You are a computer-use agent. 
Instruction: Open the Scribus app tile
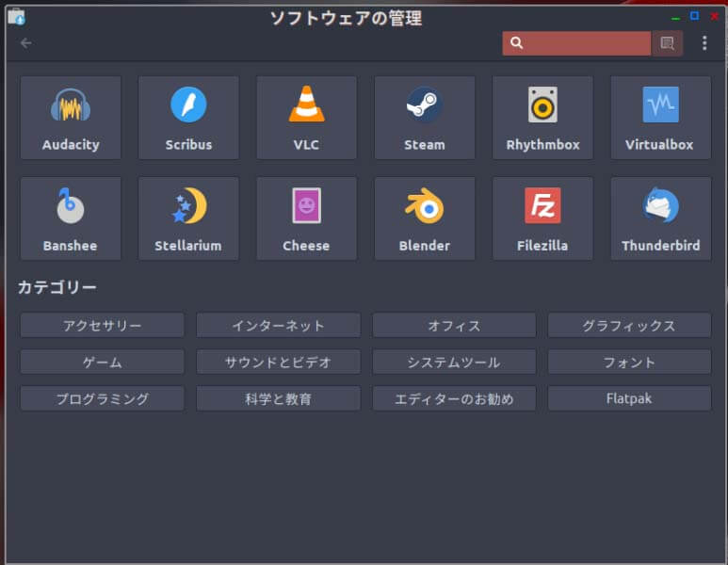click(188, 118)
